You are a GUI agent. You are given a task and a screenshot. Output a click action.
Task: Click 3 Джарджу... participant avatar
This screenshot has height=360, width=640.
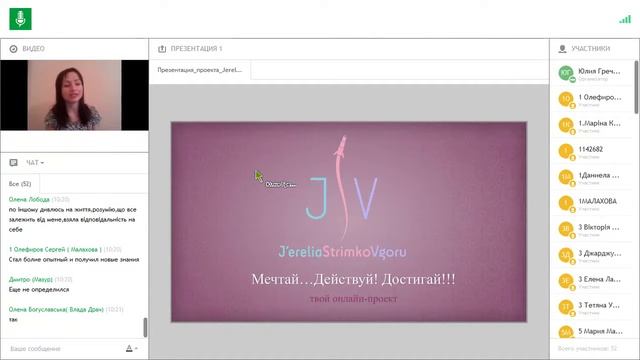(x=566, y=255)
